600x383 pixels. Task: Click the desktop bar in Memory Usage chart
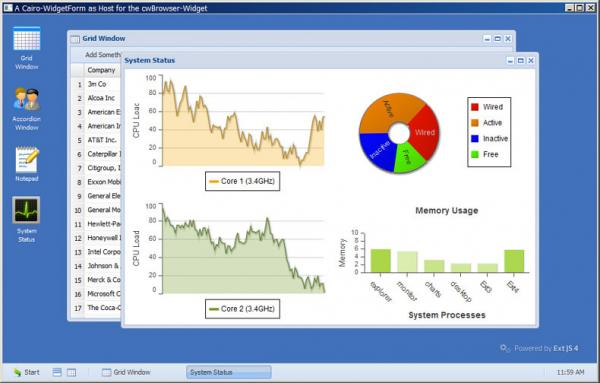coord(461,268)
